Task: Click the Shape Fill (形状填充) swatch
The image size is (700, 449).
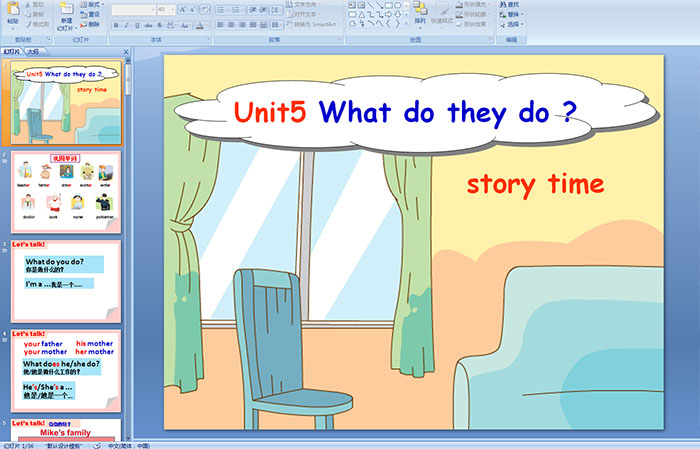Action: [459, 4]
